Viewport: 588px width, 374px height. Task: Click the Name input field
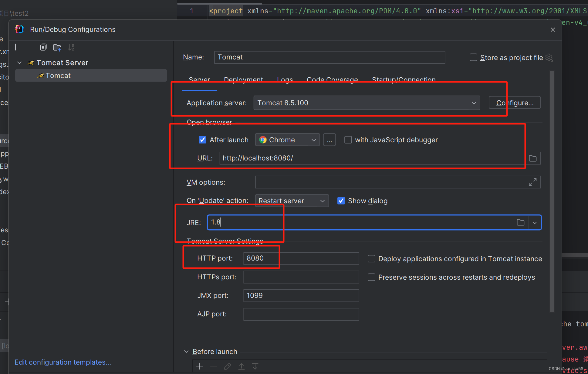pyautogui.click(x=329, y=57)
